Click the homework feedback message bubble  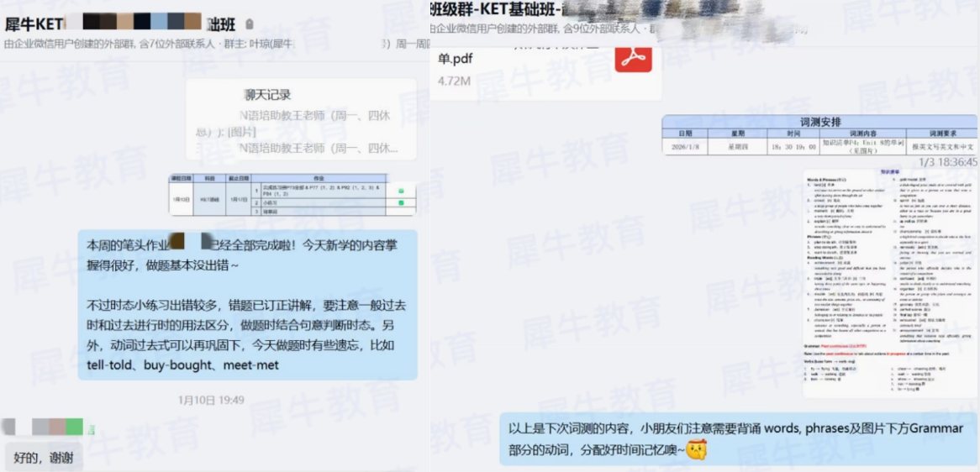coord(247,304)
